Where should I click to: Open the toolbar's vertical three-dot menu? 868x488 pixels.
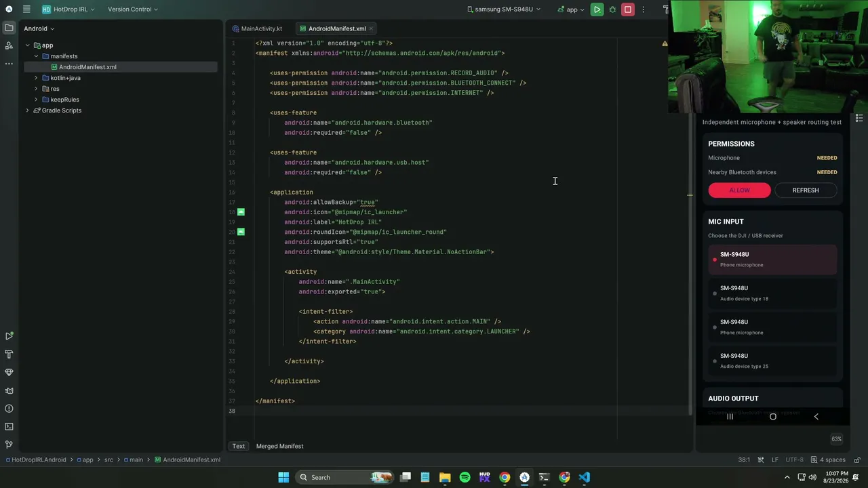click(644, 9)
